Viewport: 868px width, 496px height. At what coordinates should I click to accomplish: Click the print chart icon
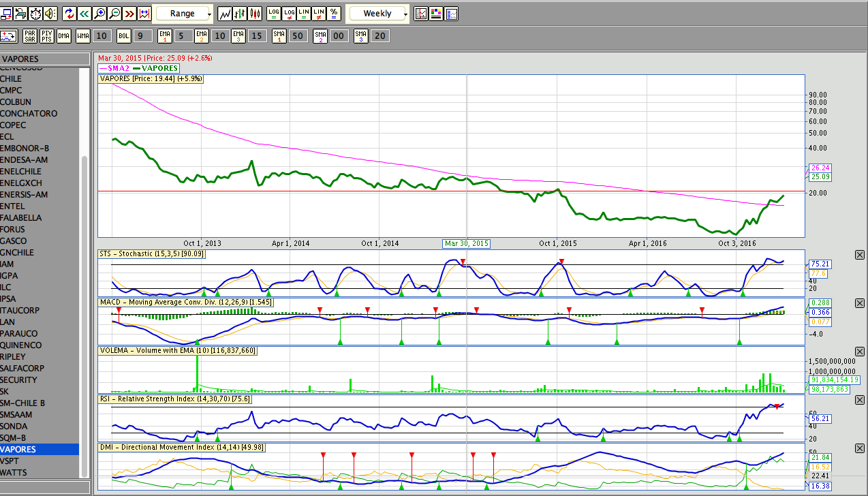pyautogui.click(x=20, y=14)
